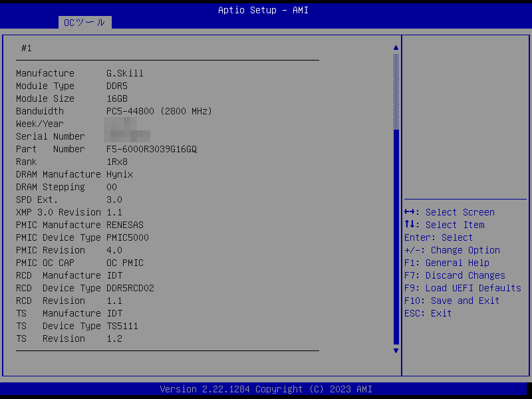Click the Select Item help line
The width and height of the screenshot is (532, 399).
[x=444, y=225]
